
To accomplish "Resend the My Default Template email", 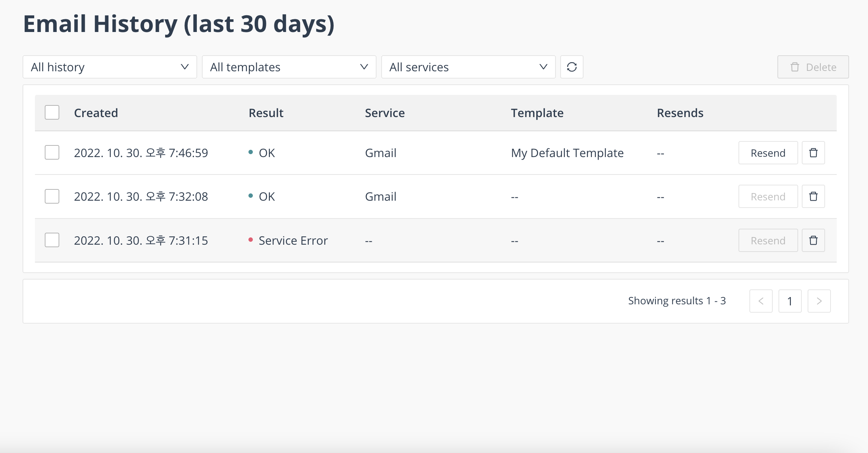I will (768, 153).
